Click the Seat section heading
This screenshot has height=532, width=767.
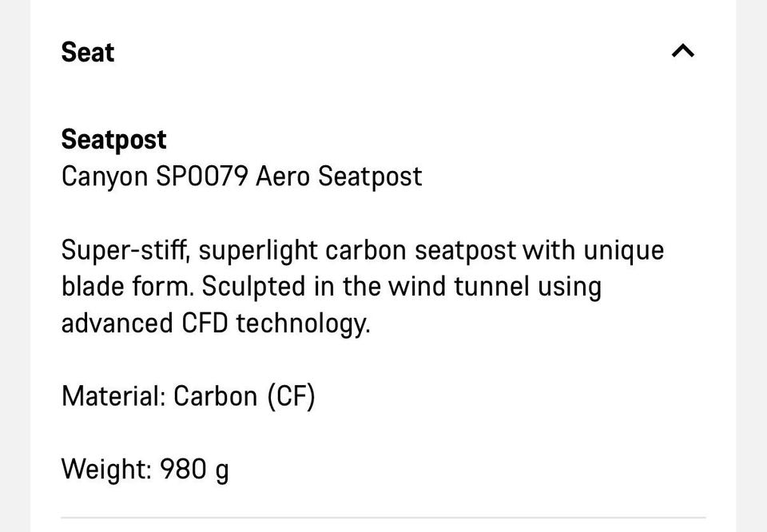click(88, 52)
